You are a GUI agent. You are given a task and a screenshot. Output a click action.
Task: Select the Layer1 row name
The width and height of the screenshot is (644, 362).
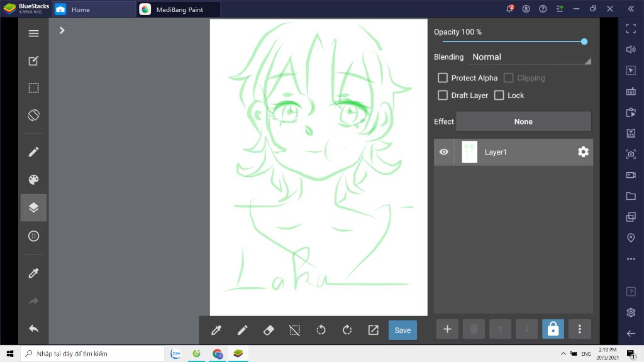pos(496,152)
